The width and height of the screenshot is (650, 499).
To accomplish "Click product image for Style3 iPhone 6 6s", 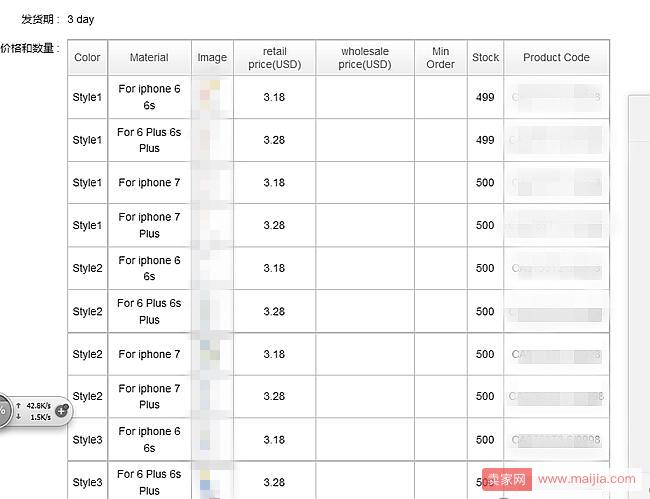I will (211, 440).
